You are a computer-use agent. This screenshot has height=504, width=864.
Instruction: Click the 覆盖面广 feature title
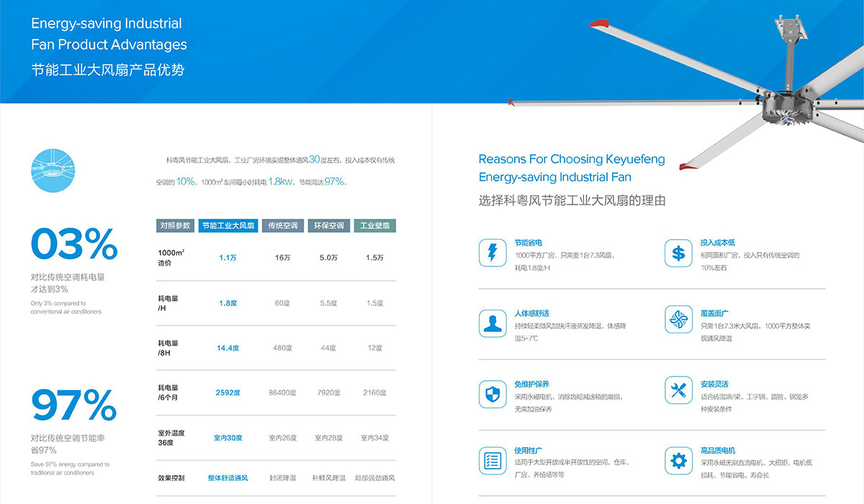tap(714, 313)
